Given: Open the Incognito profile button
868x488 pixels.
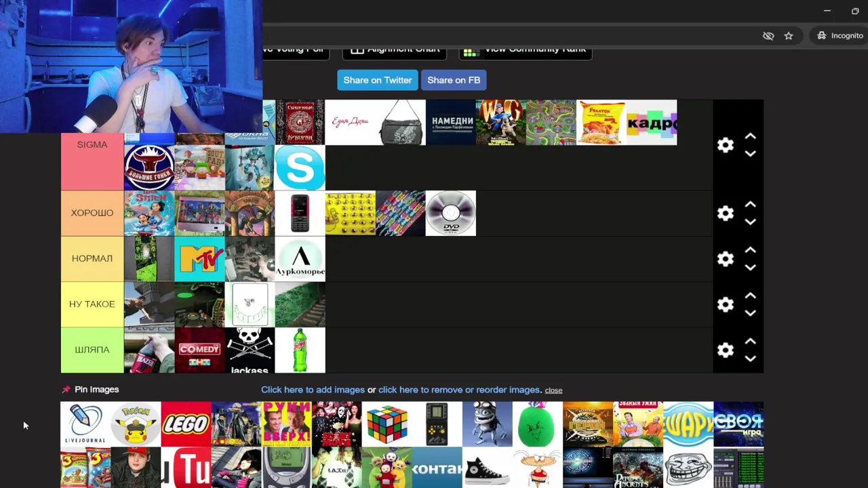Looking at the screenshot, I should 840,36.
